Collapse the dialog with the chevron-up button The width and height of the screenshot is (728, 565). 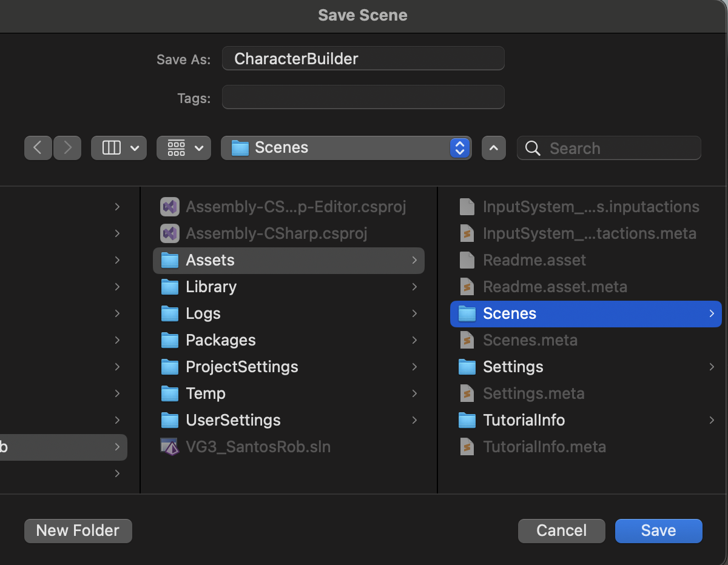click(494, 148)
